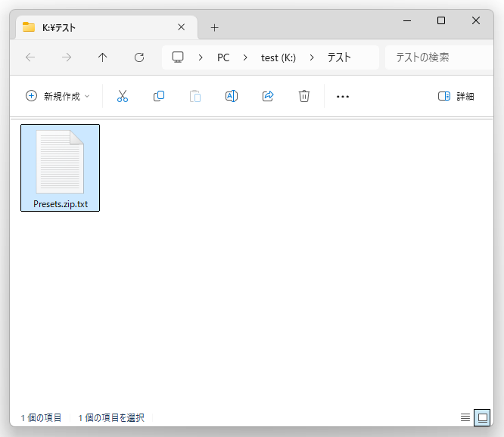Select the K:¥テスト tab
Viewport: 504px width, 437px height.
107,28
